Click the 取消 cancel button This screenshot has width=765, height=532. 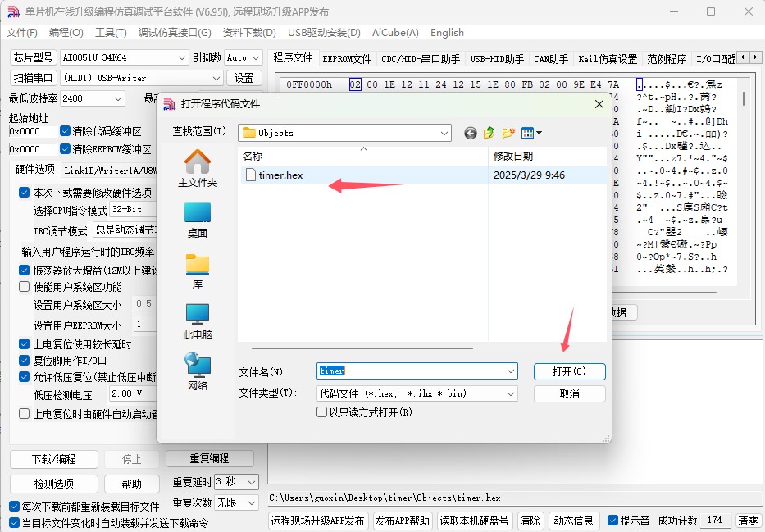(569, 394)
